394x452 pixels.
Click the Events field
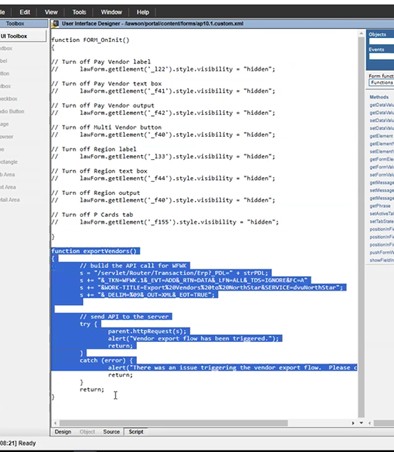click(x=381, y=56)
